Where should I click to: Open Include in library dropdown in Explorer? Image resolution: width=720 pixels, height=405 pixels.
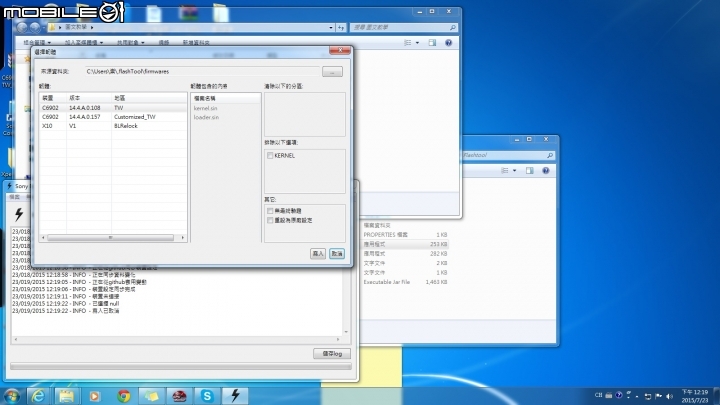coord(84,43)
